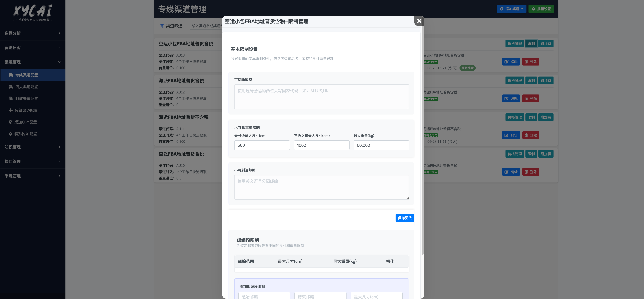Expand the 知识管理 sidebar menu
The height and width of the screenshot is (299, 644).
32,147
